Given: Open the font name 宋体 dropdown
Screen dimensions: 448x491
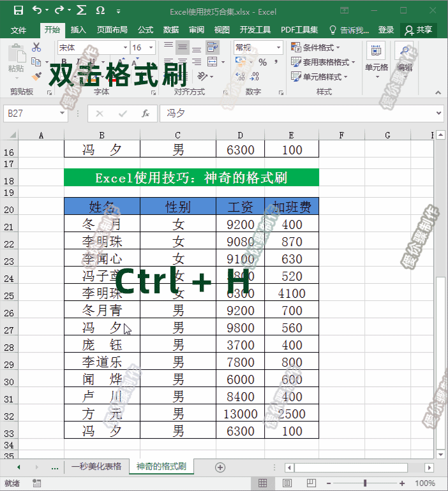Looking at the screenshot, I should pyautogui.click(x=125, y=48).
